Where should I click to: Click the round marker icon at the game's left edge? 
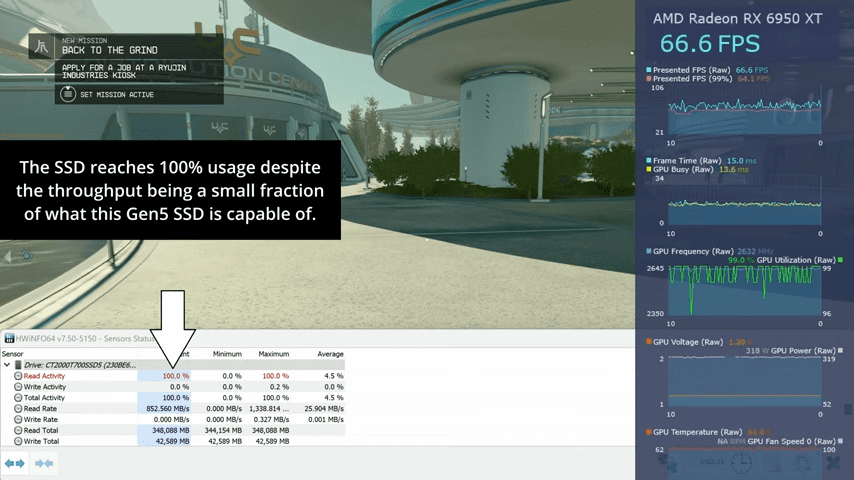26,256
